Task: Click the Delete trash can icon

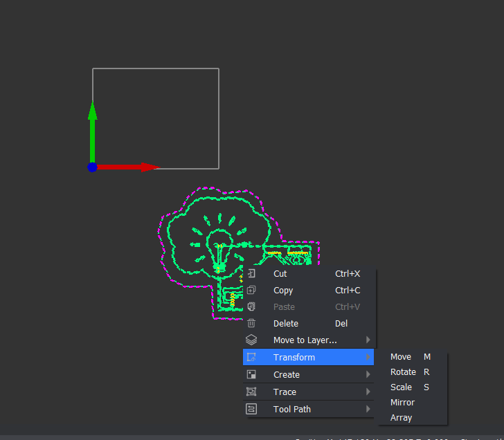Action: [x=251, y=323]
